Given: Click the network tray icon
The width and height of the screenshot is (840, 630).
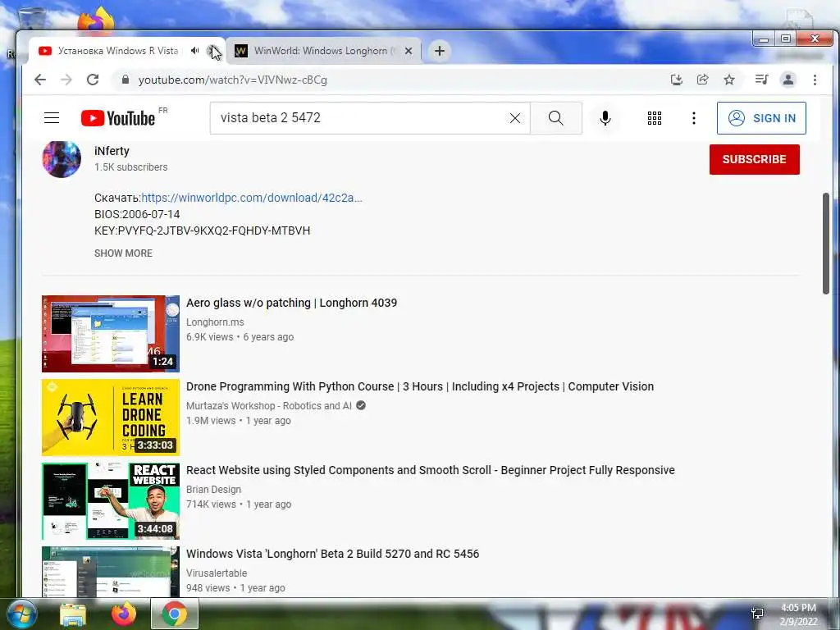Looking at the screenshot, I should pos(757,614).
